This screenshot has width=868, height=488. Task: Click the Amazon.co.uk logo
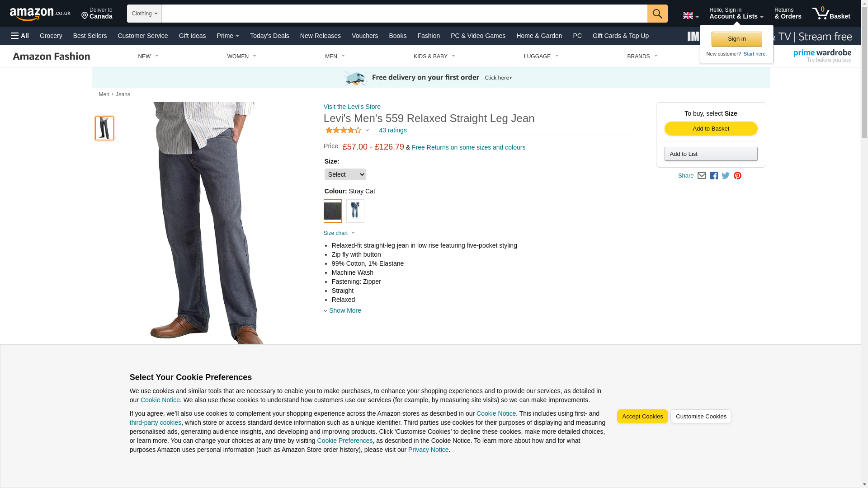pyautogui.click(x=40, y=14)
